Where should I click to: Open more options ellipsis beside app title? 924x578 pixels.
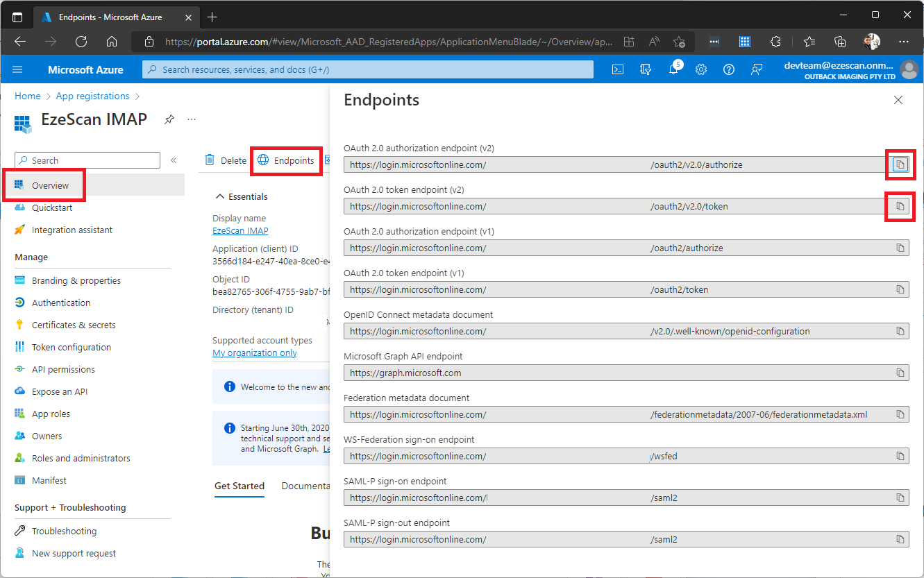pyautogui.click(x=192, y=119)
